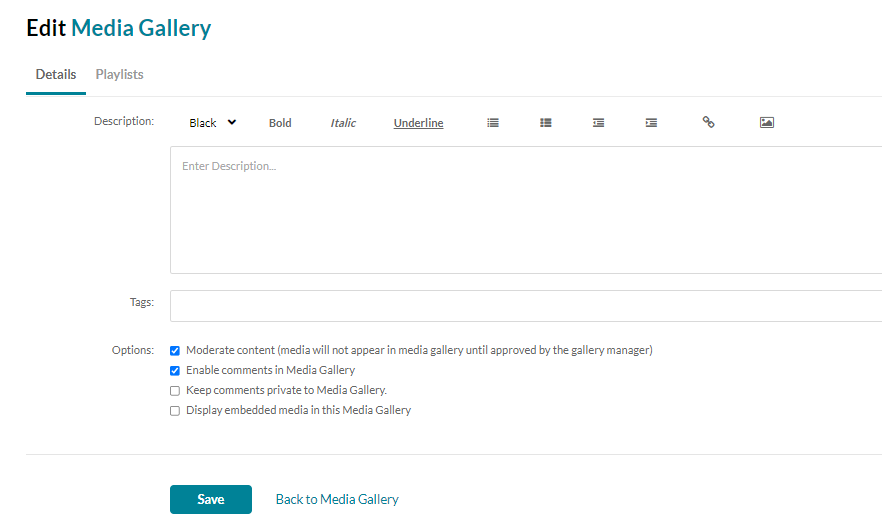882x530 pixels.
Task: Click the insert image icon
Action: [x=767, y=123]
